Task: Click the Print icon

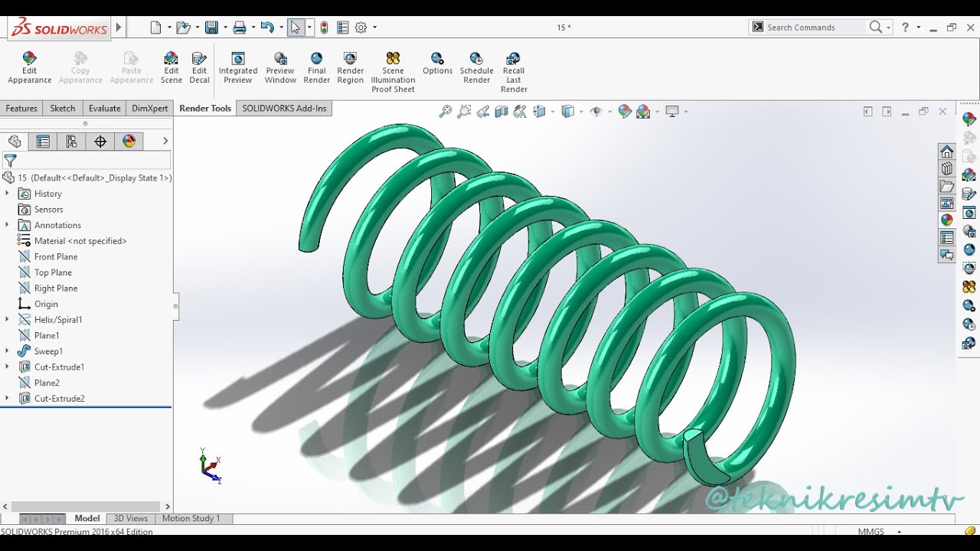Action: [x=240, y=28]
